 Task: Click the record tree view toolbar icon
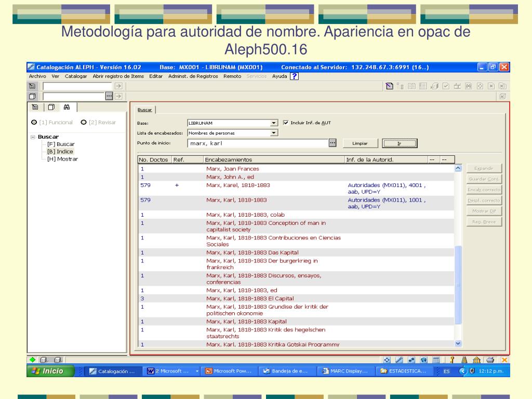pyautogui.click(x=401, y=86)
